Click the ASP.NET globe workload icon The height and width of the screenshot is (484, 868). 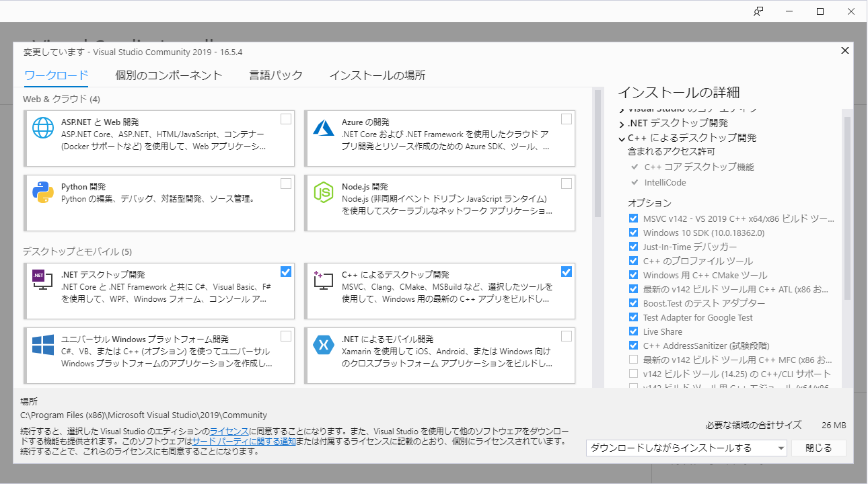click(x=43, y=127)
